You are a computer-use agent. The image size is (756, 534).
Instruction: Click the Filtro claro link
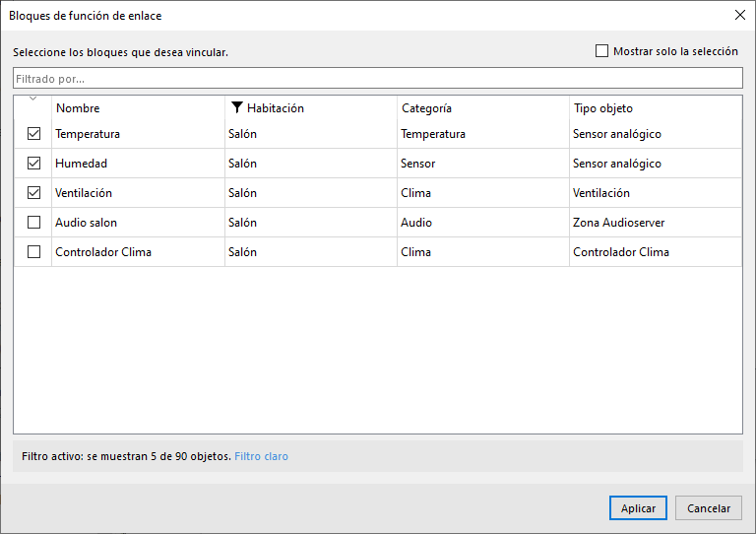point(261,456)
